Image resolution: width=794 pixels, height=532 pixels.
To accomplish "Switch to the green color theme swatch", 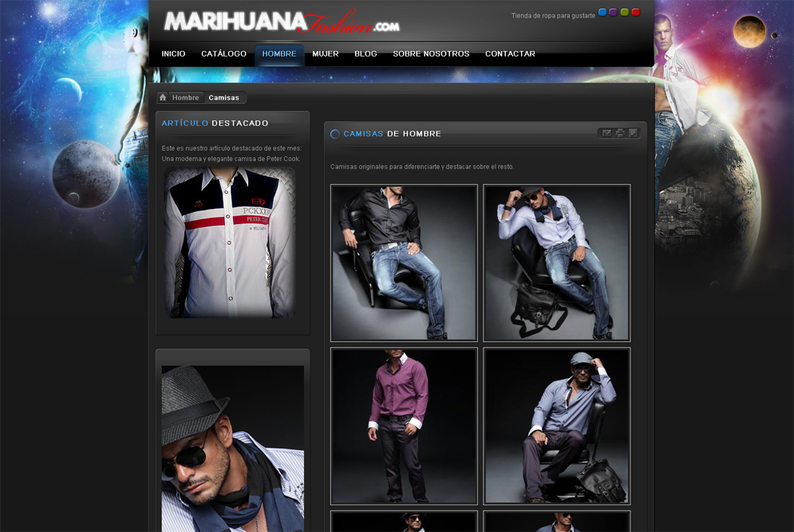I will [x=624, y=12].
